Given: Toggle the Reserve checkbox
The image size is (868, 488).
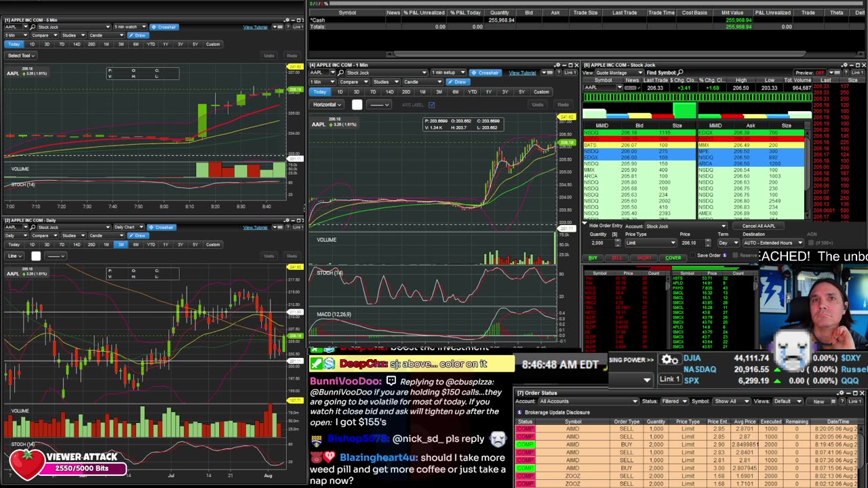Looking at the screenshot, I should tap(735, 256).
